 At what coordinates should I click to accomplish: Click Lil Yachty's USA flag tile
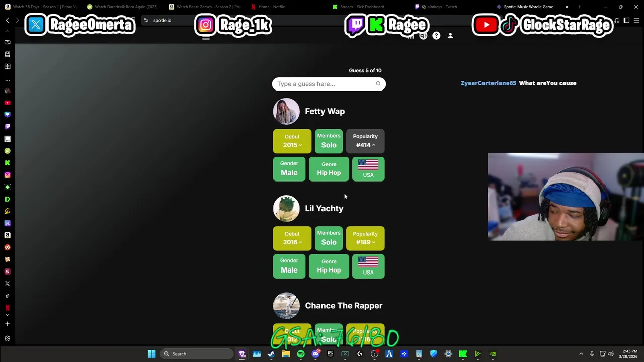pos(368,266)
